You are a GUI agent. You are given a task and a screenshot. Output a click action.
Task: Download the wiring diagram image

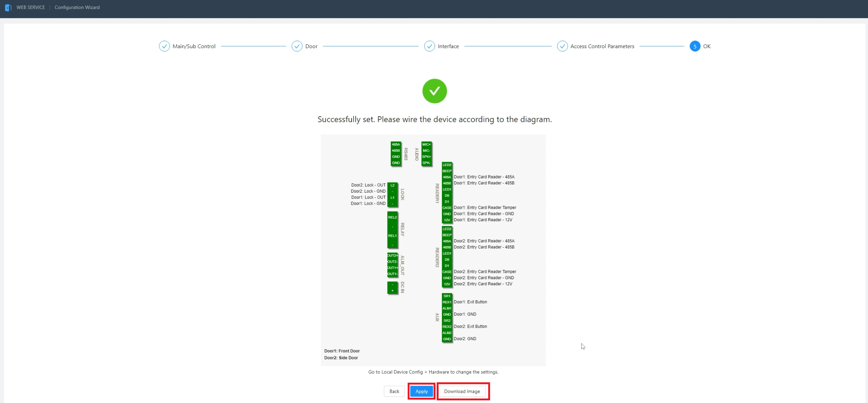point(462,391)
